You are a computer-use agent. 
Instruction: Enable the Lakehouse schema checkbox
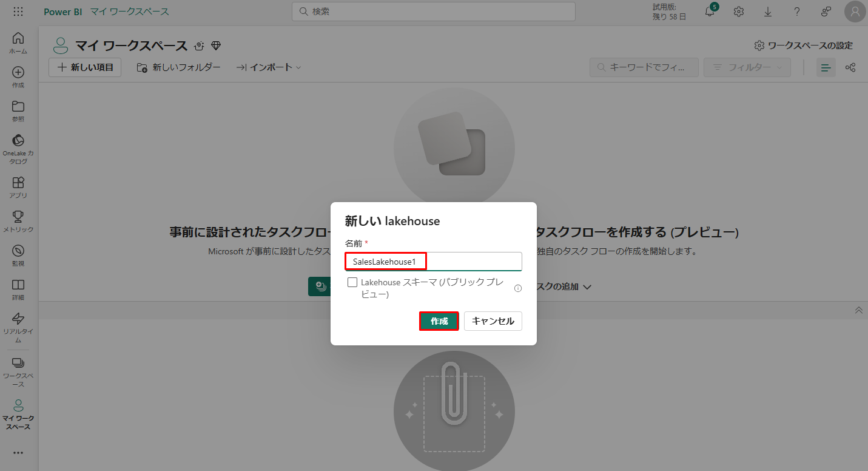pos(352,282)
